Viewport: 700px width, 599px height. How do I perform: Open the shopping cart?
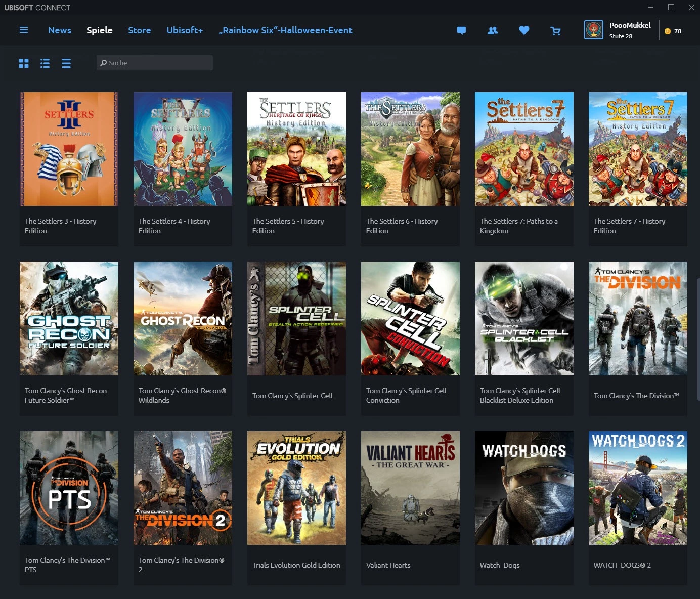555,31
